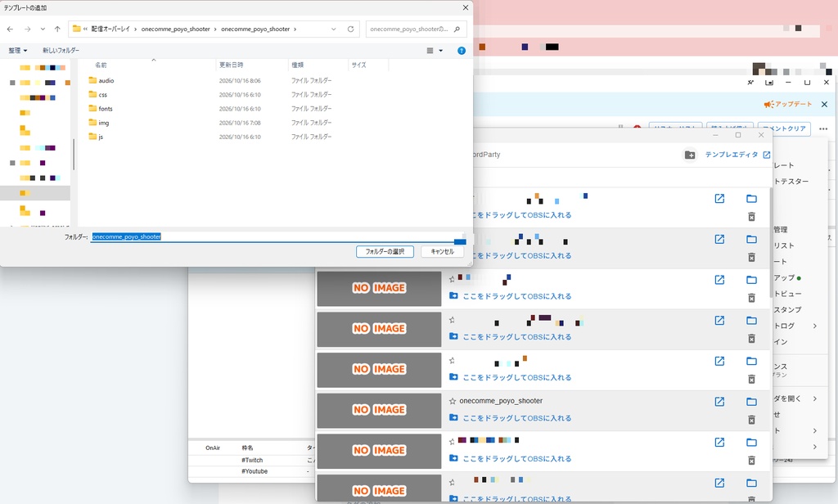Refresh the folder view in file dialog

pyautogui.click(x=350, y=29)
